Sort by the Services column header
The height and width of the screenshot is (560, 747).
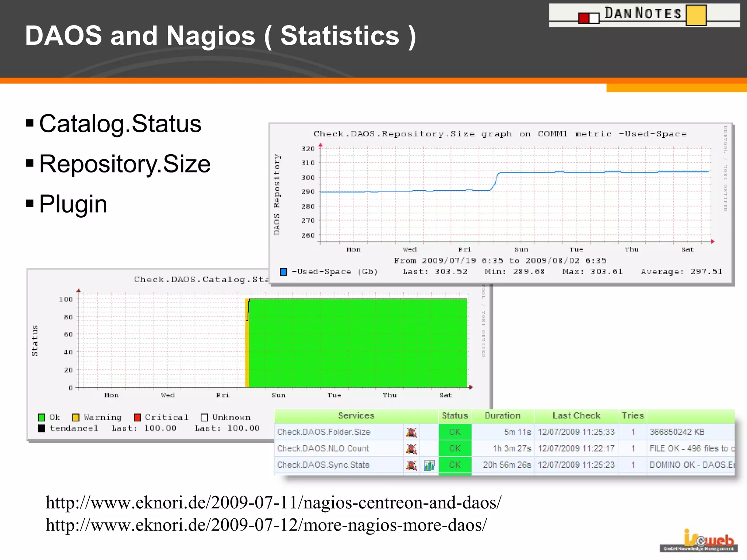[x=356, y=416]
